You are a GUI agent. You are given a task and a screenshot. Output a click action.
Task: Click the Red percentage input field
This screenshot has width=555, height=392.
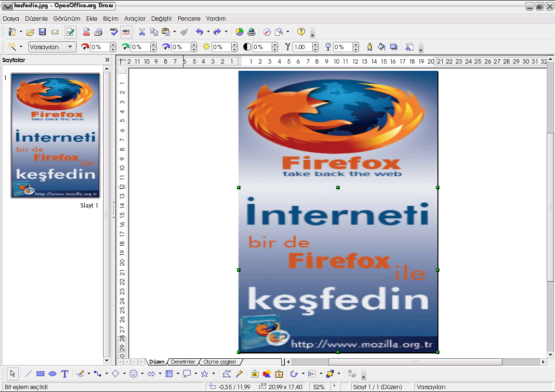coord(100,47)
